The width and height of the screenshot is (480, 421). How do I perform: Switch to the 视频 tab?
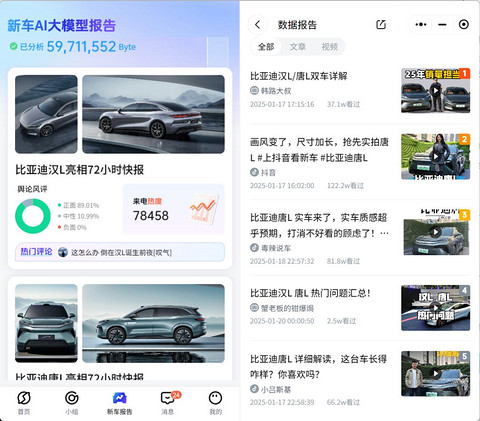tap(329, 47)
